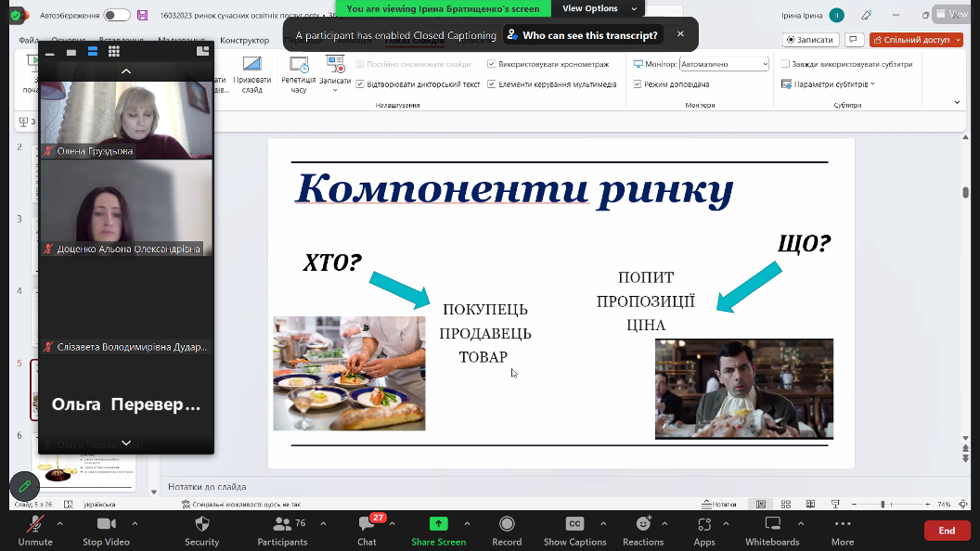Click the green Share Screen icon
The height and width of the screenshot is (551, 980).
(x=438, y=524)
